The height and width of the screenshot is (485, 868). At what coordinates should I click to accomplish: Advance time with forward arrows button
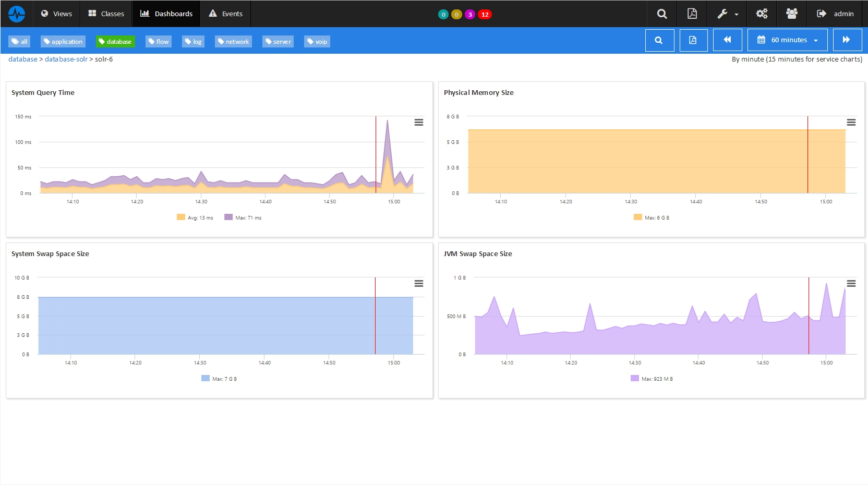(x=847, y=40)
